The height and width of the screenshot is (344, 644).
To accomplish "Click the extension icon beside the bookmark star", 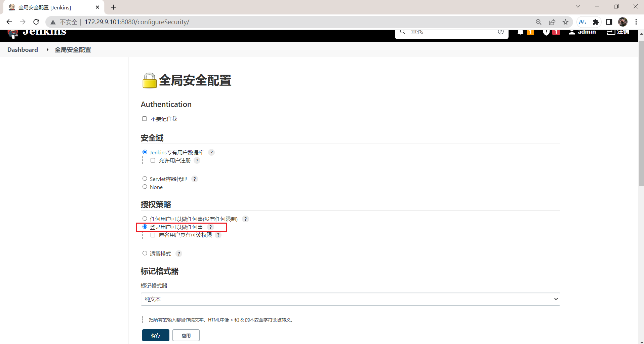I will (x=582, y=22).
